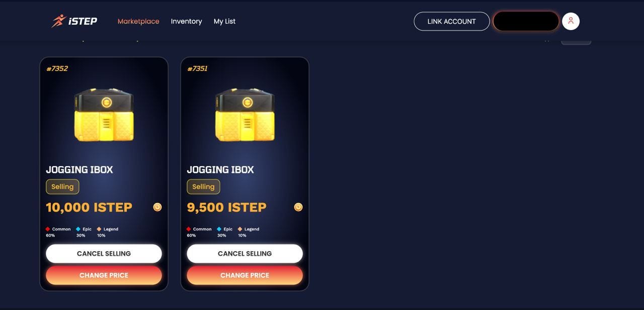Select the orange Legend rarity diamond on #7351
Viewport: 644px width, 310px height.
(x=240, y=229)
